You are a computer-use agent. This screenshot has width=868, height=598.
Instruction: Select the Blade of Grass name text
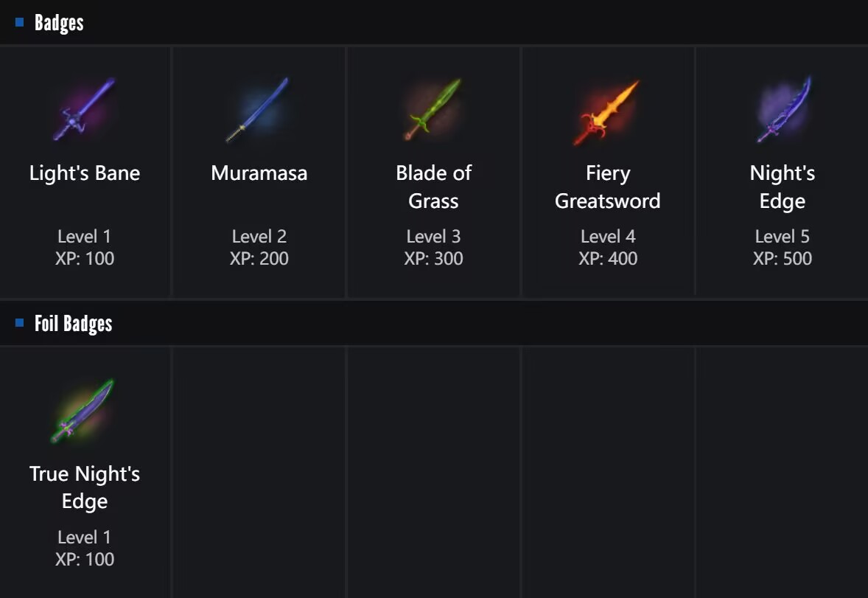pyautogui.click(x=433, y=187)
